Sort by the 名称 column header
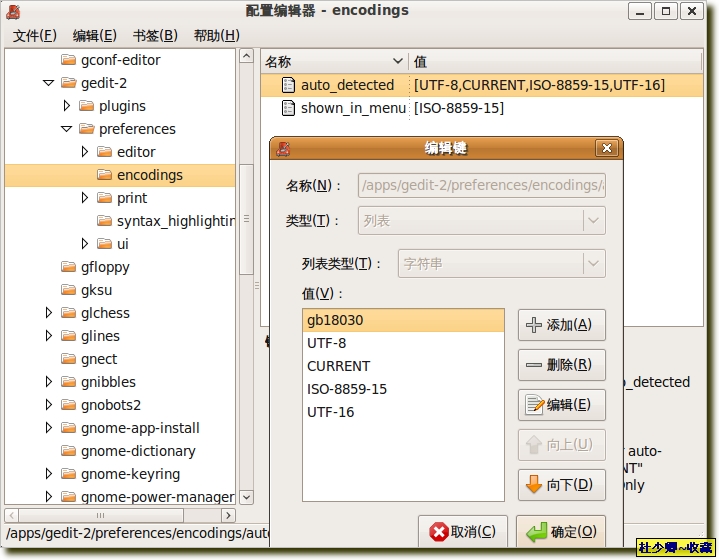Image resolution: width=719 pixels, height=560 pixels. 334,61
